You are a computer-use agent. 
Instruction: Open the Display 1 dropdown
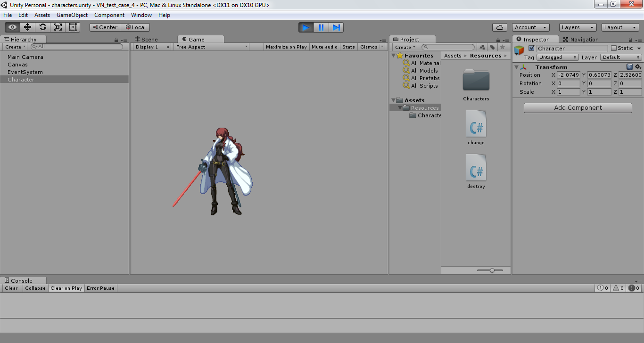[x=152, y=47]
